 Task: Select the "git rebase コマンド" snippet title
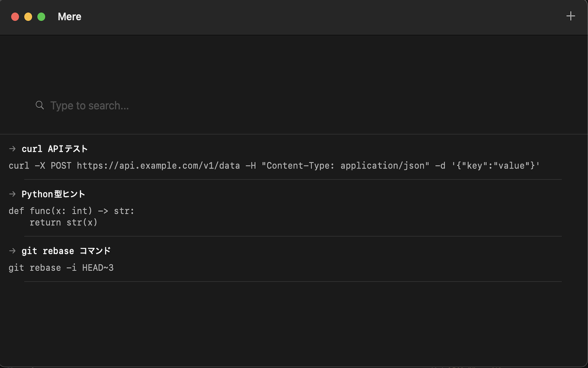66,251
